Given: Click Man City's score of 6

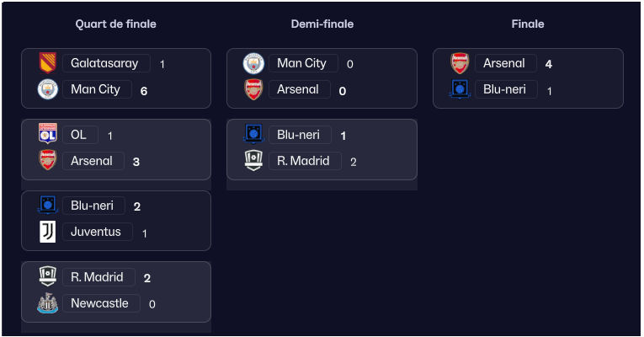Looking at the screenshot, I should point(144,90).
